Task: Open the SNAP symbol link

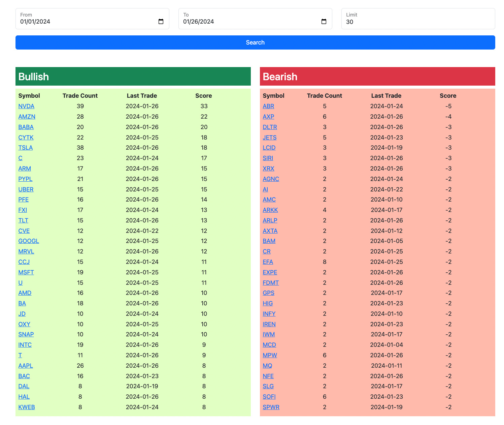Action: click(26, 334)
